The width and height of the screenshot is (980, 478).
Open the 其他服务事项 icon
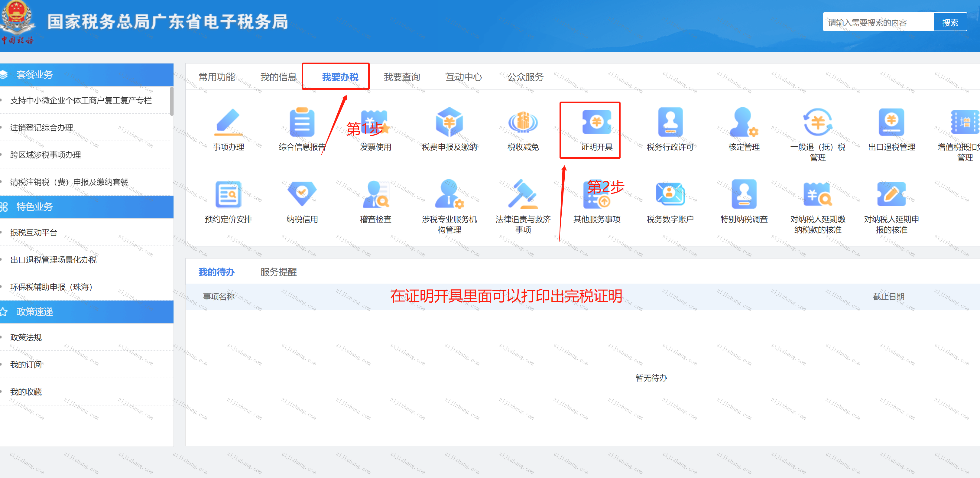pos(597,194)
